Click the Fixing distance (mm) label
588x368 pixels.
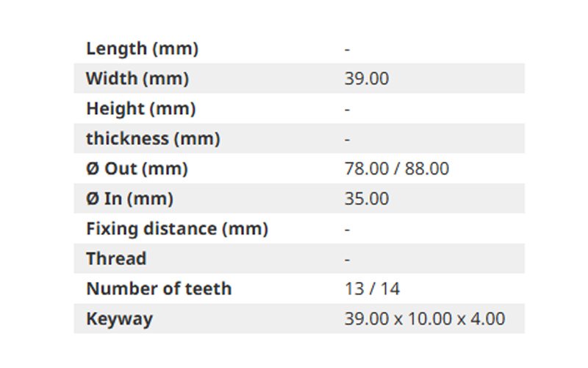(x=177, y=229)
